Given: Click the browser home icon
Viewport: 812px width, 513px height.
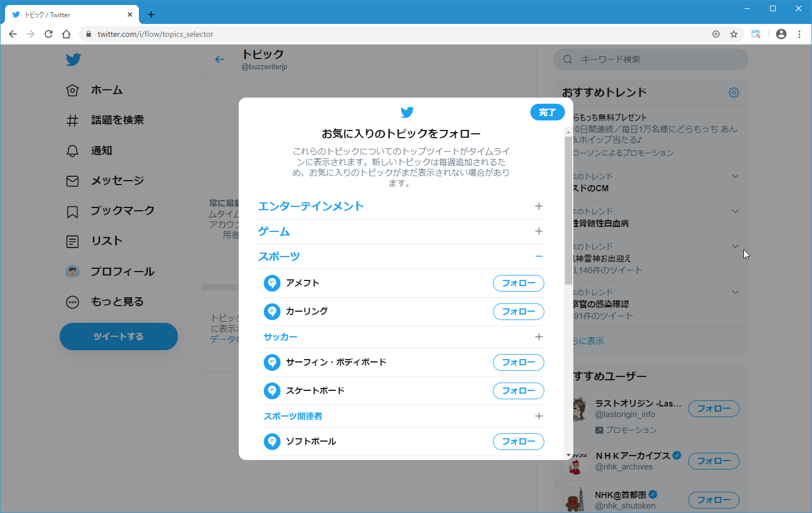Looking at the screenshot, I should click(x=66, y=34).
